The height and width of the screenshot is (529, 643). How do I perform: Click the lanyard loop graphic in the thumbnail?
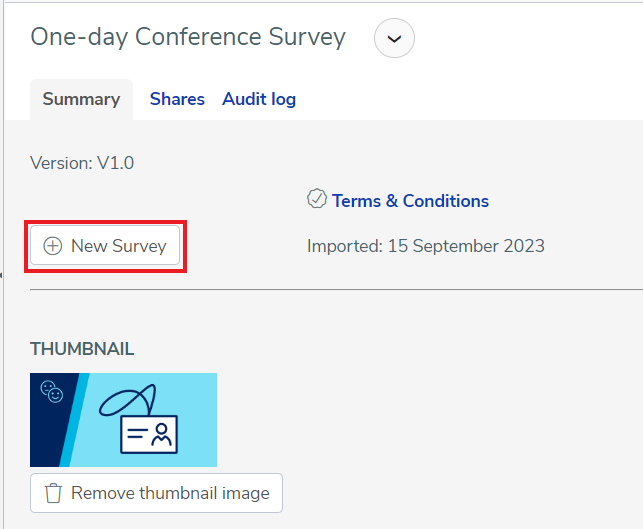[128, 400]
